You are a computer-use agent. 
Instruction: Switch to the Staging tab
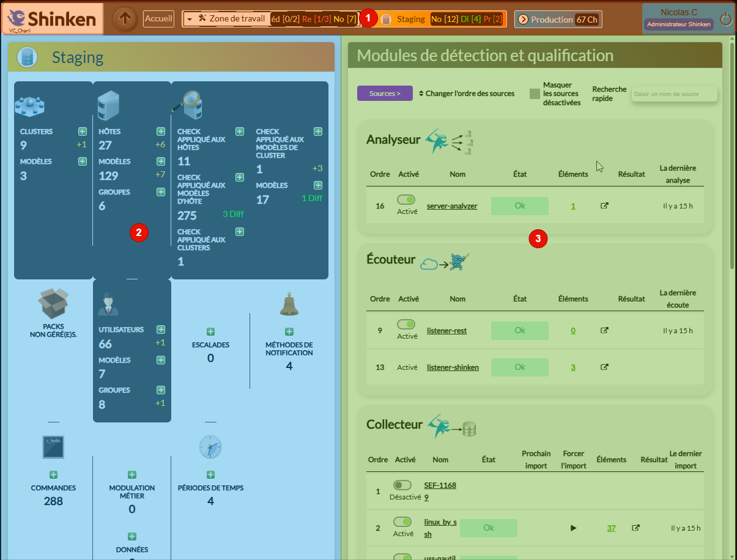[410, 20]
